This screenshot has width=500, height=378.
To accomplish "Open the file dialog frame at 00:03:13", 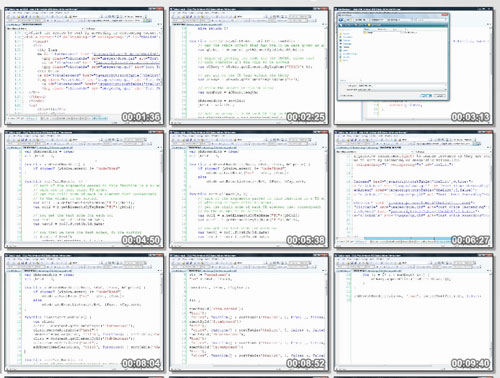I will pyautogui.click(x=413, y=66).
